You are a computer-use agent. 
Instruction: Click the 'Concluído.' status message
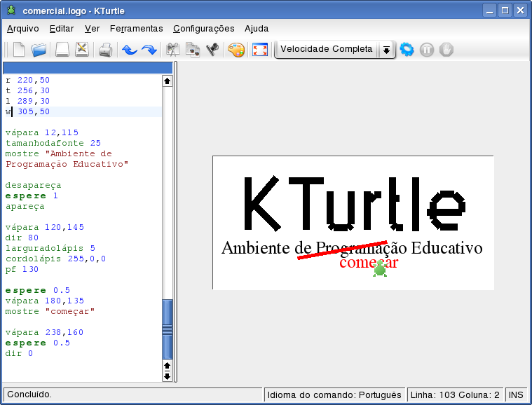29,394
